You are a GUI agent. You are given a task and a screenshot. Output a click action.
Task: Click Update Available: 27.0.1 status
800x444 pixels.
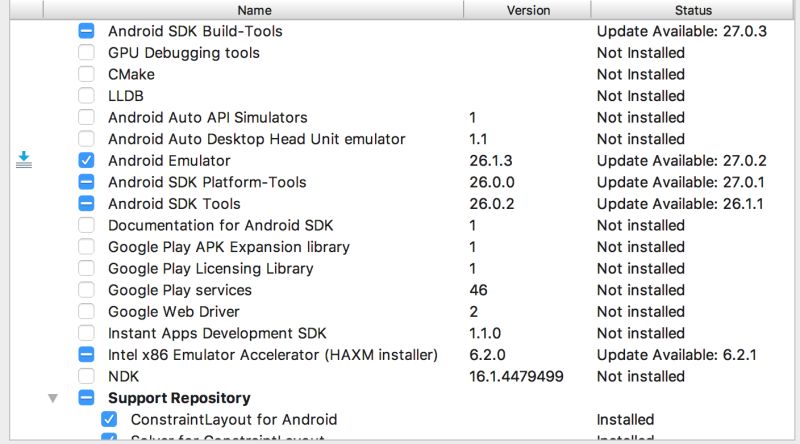point(681,182)
